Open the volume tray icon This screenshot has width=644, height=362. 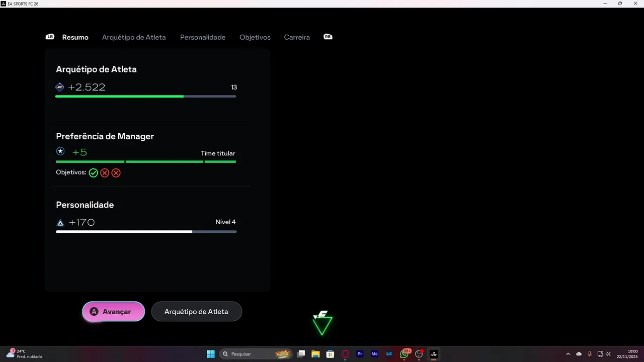pyautogui.click(x=608, y=354)
